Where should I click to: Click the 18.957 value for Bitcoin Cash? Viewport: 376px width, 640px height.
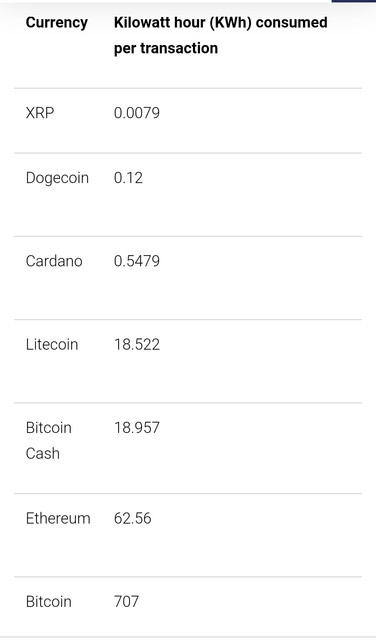tap(137, 428)
